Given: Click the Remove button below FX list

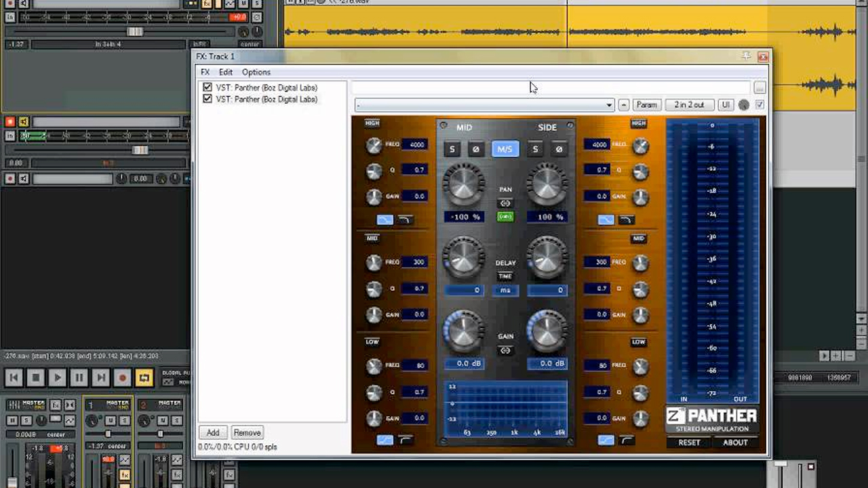Looking at the screenshot, I should 247,432.
